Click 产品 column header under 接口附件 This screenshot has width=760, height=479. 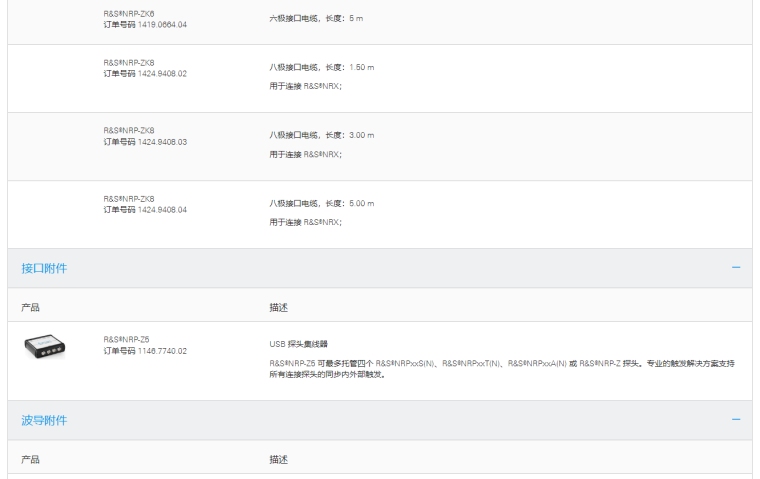point(31,308)
